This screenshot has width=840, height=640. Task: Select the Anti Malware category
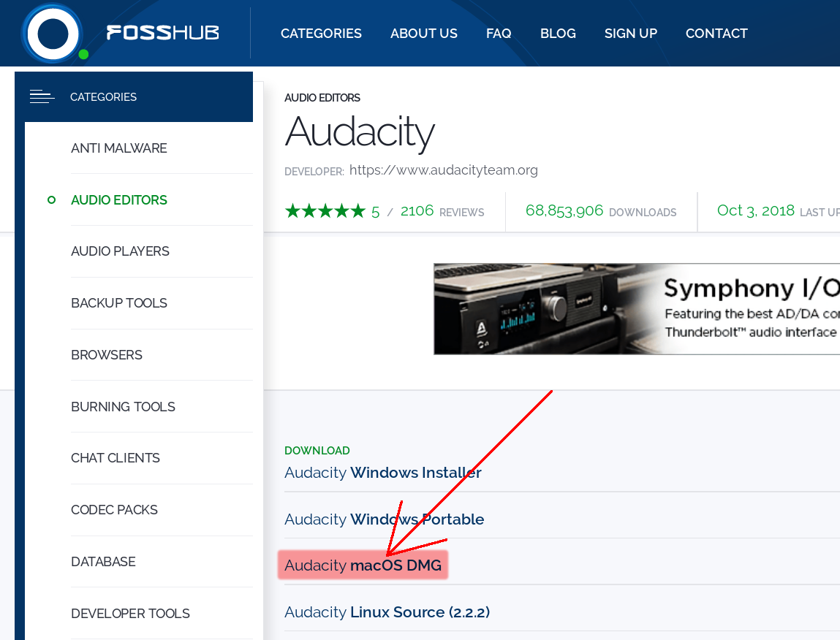(x=119, y=148)
